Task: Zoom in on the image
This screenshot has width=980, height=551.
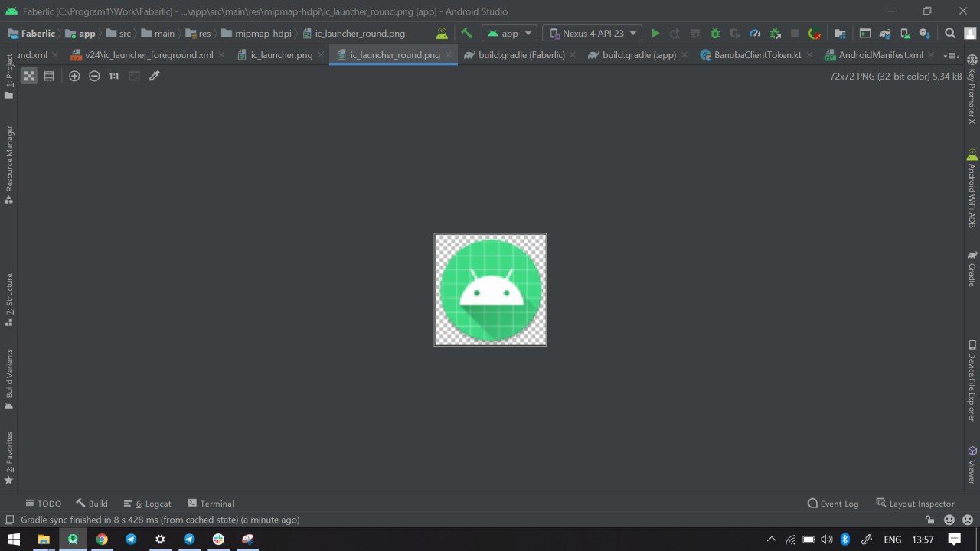Action: (74, 76)
